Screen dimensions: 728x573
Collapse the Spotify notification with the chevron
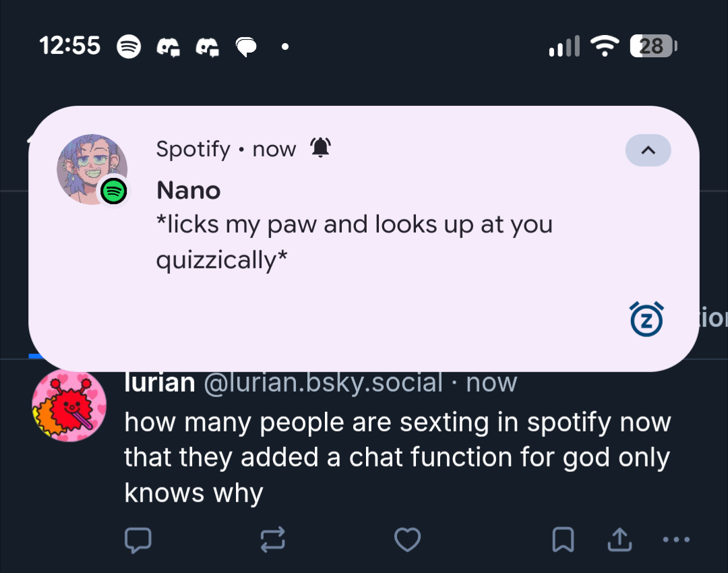click(x=648, y=150)
